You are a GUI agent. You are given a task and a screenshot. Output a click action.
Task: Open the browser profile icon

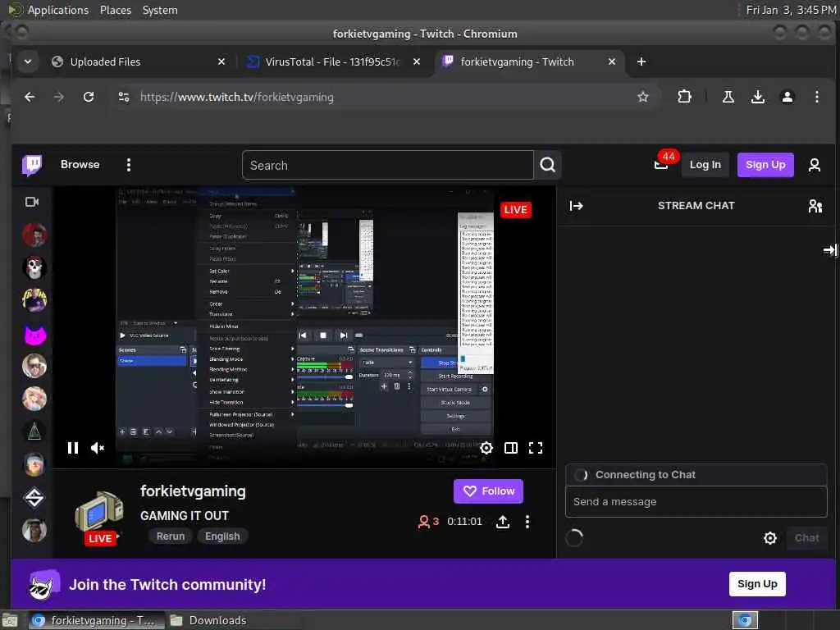pos(787,97)
